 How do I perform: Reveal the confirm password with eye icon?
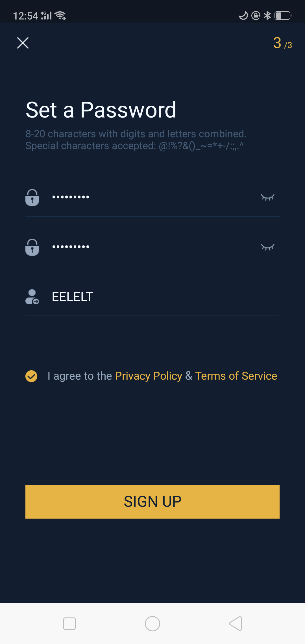point(267,247)
